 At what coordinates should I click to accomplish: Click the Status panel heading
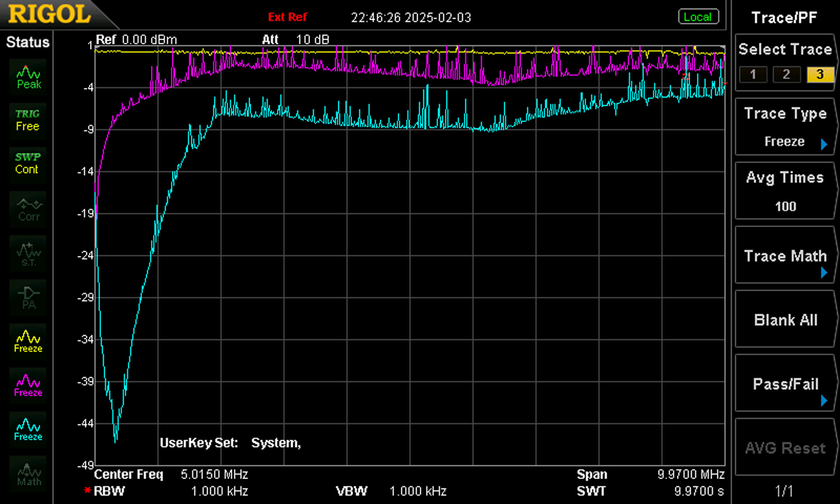[x=28, y=42]
